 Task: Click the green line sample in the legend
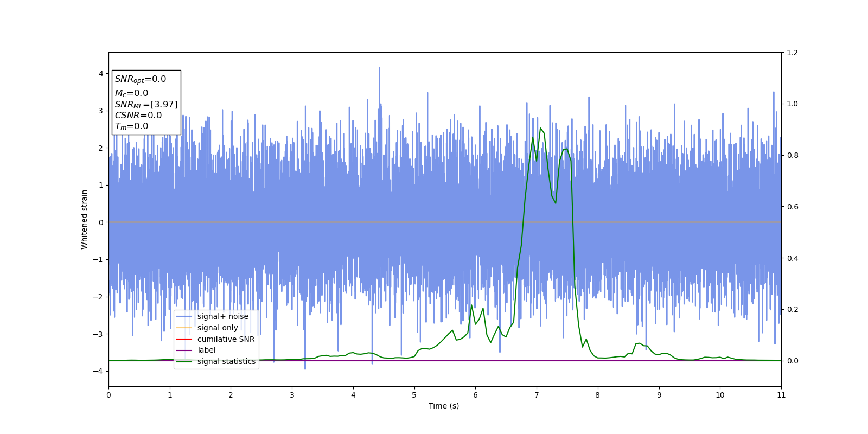point(184,361)
